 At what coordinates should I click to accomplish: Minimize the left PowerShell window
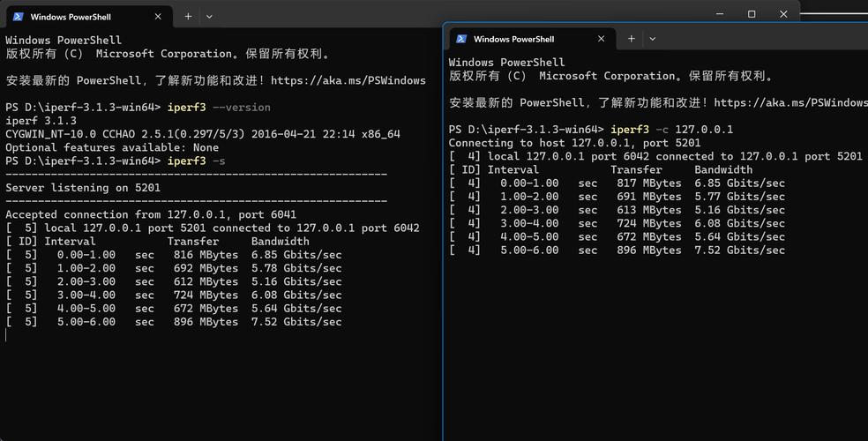click(x=720, y=14)
